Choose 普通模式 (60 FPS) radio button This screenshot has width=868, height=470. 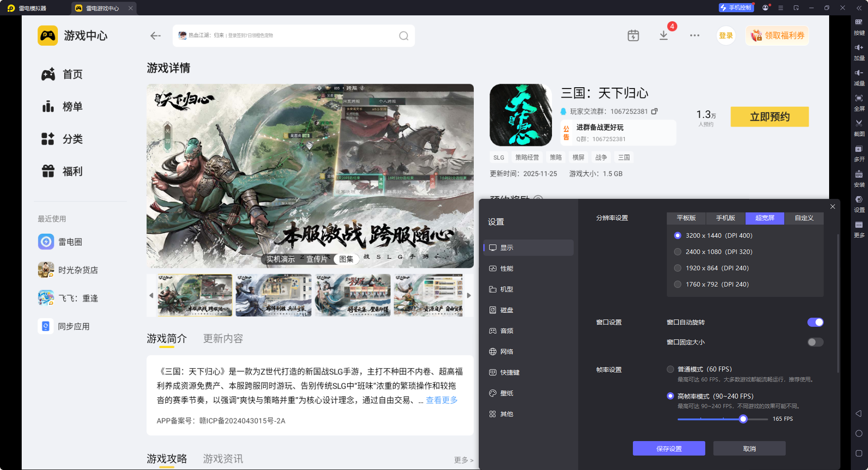(670, 369)
